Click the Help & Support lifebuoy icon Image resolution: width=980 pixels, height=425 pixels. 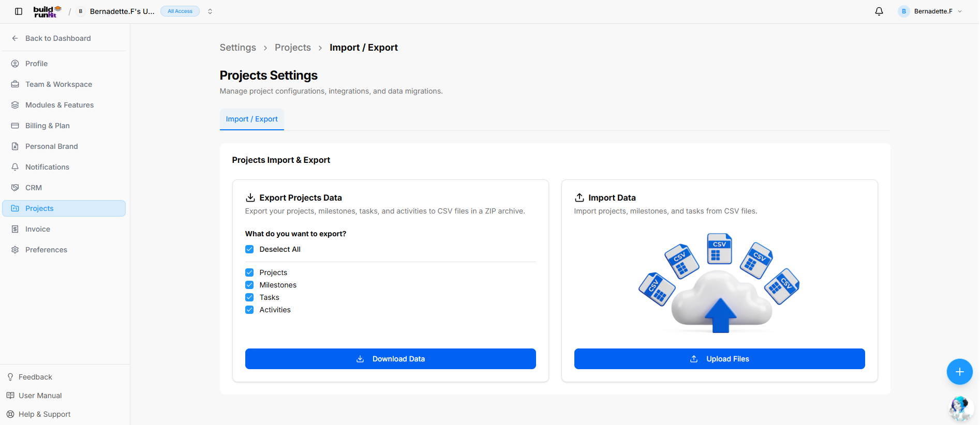click(10, 414)
